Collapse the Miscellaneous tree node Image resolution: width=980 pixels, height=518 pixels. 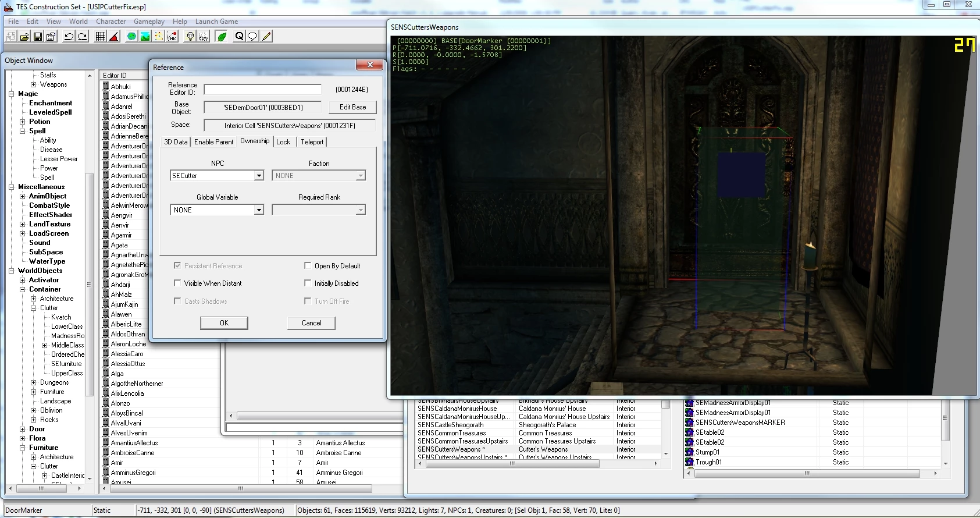pyautogui.click(x=12, y=187)
